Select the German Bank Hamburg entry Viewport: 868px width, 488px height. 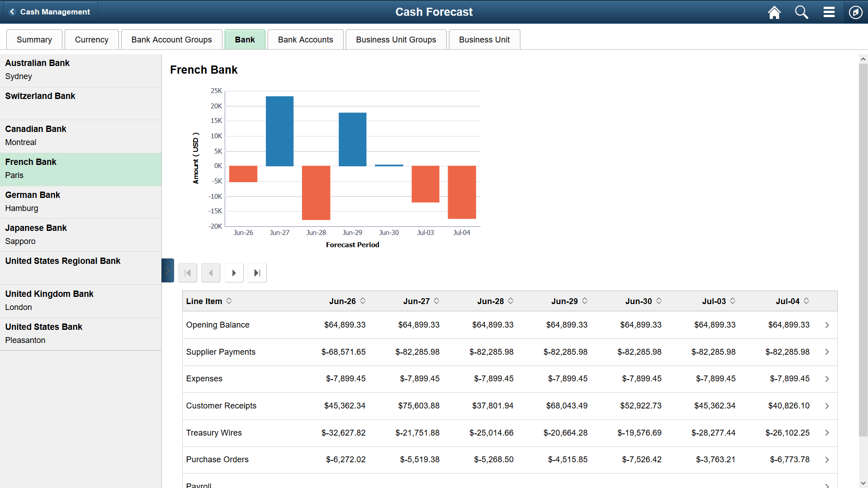80,201
